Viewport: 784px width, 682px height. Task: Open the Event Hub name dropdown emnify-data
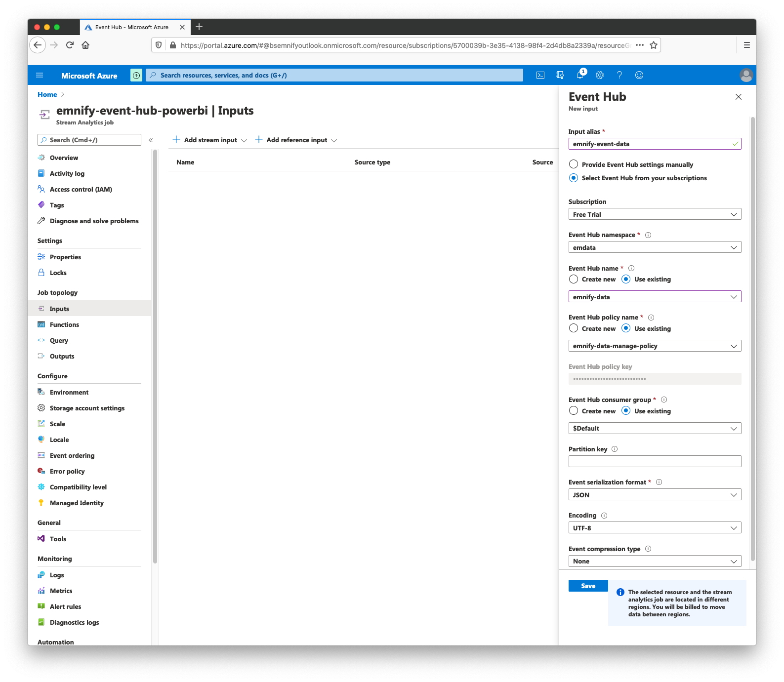655,297
